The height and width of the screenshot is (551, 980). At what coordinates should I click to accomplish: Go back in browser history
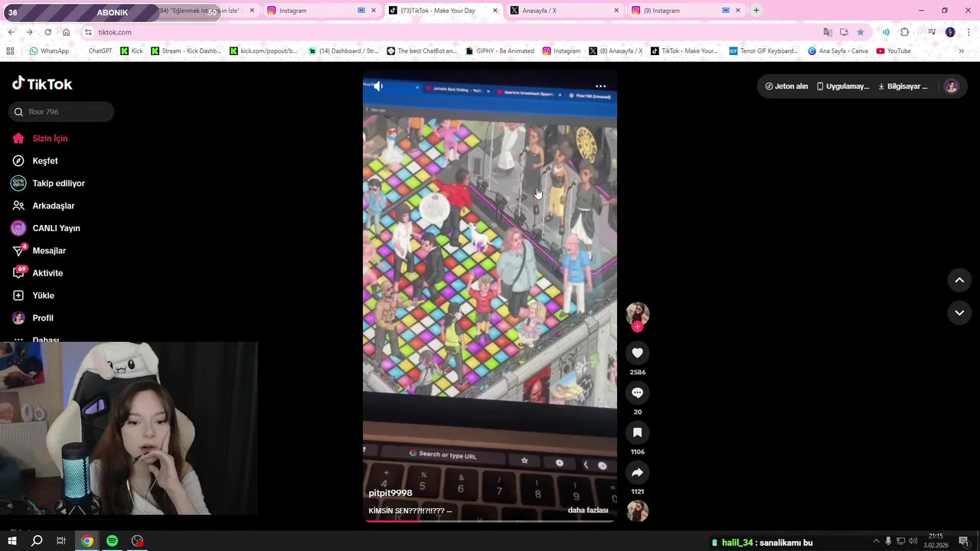(x=11, y=32)
